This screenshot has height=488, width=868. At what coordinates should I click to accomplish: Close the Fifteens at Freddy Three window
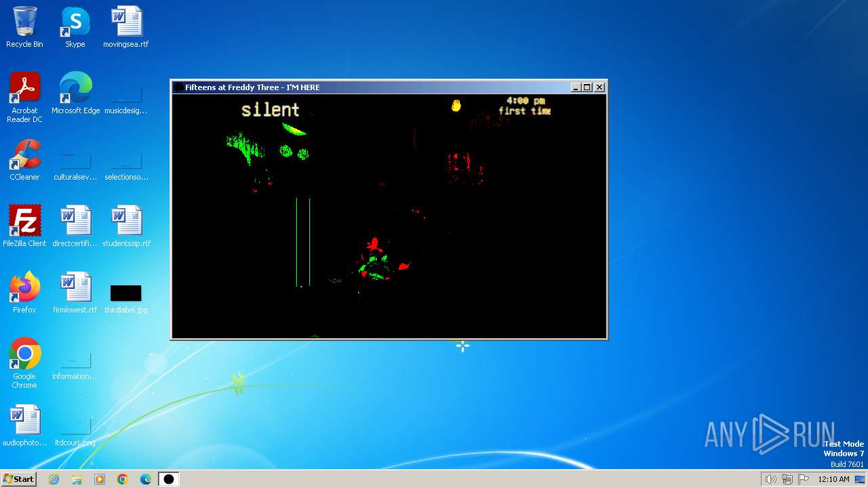pyautogui.click(x=599, y=87)
